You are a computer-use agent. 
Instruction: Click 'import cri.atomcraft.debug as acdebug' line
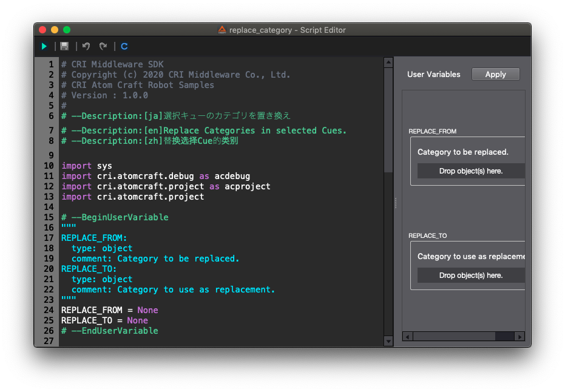click(155, 176)
